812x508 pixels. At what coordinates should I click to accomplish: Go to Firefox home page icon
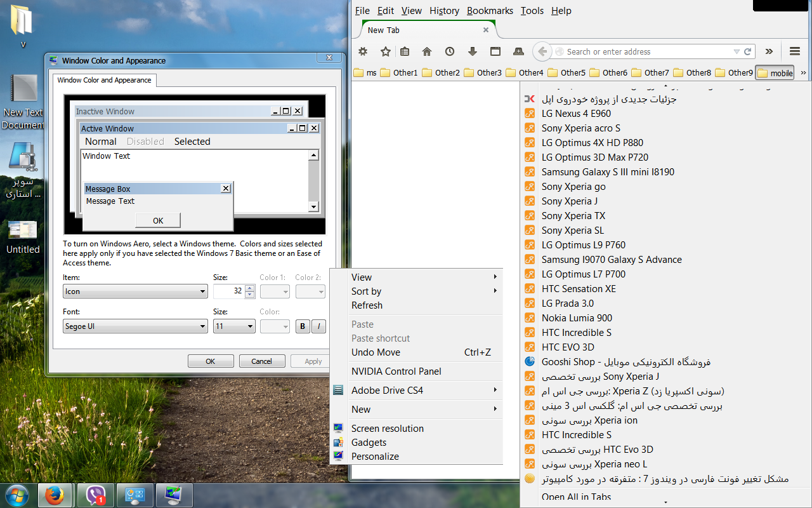427,51
